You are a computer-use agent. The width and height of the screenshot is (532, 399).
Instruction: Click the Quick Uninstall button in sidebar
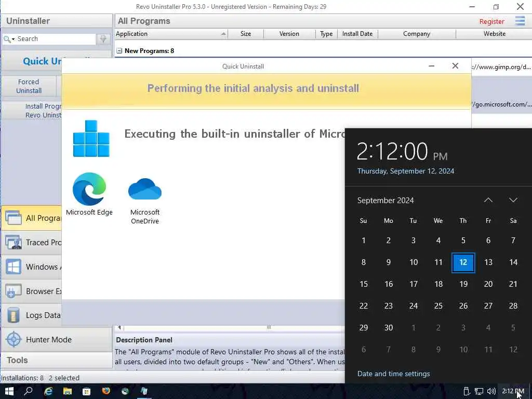pyautogui.click(x=43, y=61)
